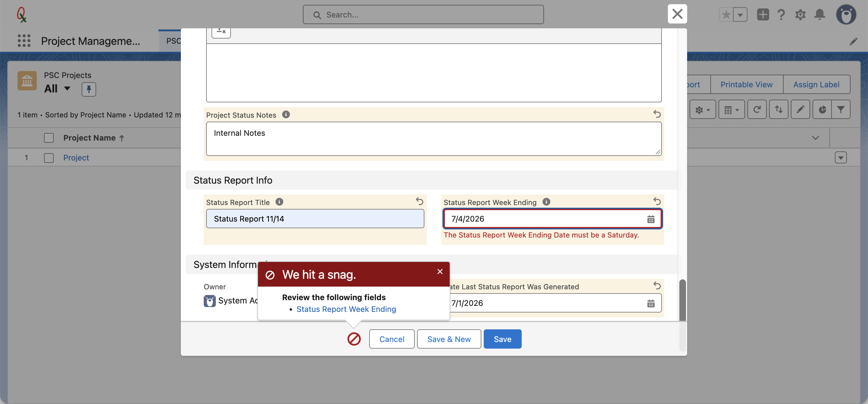Click the Favorites star icon
This screenshot has height=404, width=868.
726,14
